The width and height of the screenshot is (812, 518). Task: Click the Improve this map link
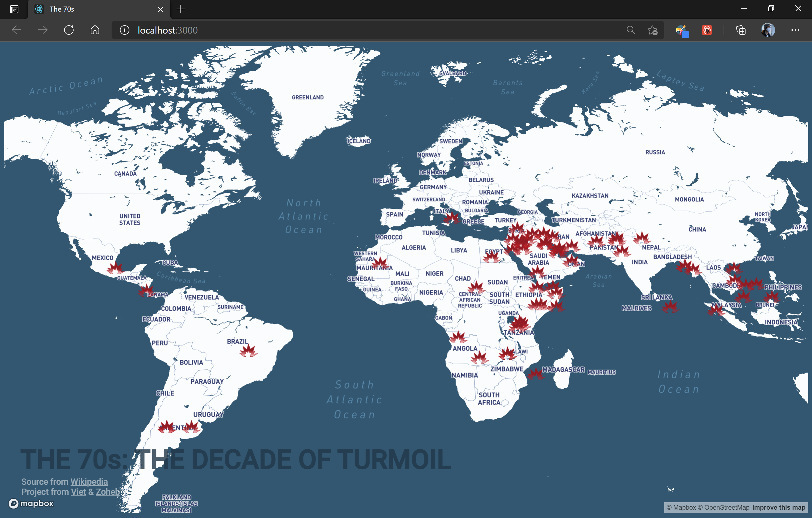(x=779, y=507)
